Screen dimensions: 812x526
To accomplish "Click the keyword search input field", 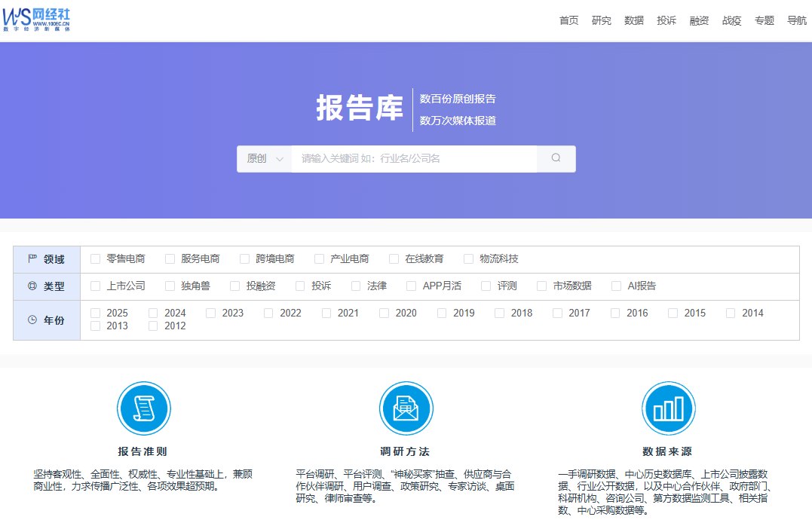I will (414, 159).
